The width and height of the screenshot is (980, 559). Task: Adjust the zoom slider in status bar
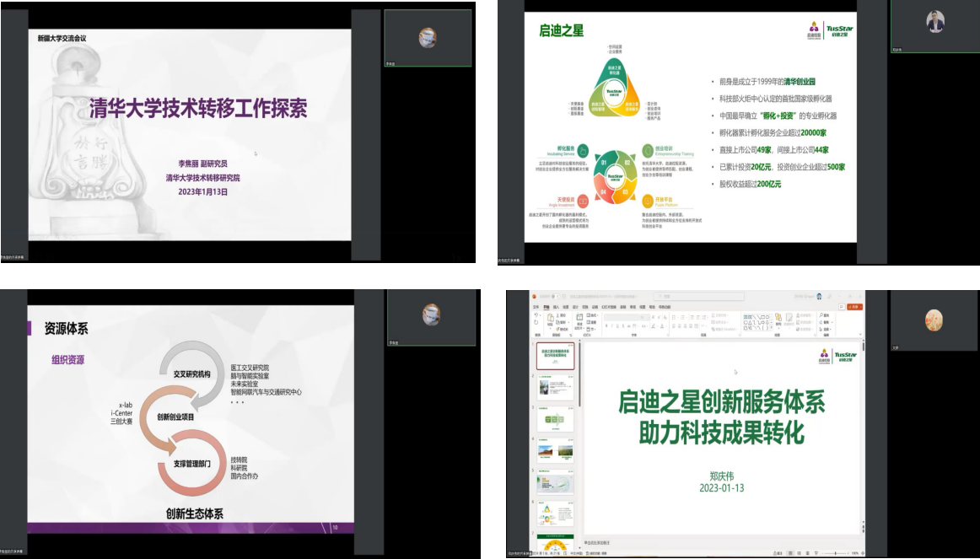837,553
